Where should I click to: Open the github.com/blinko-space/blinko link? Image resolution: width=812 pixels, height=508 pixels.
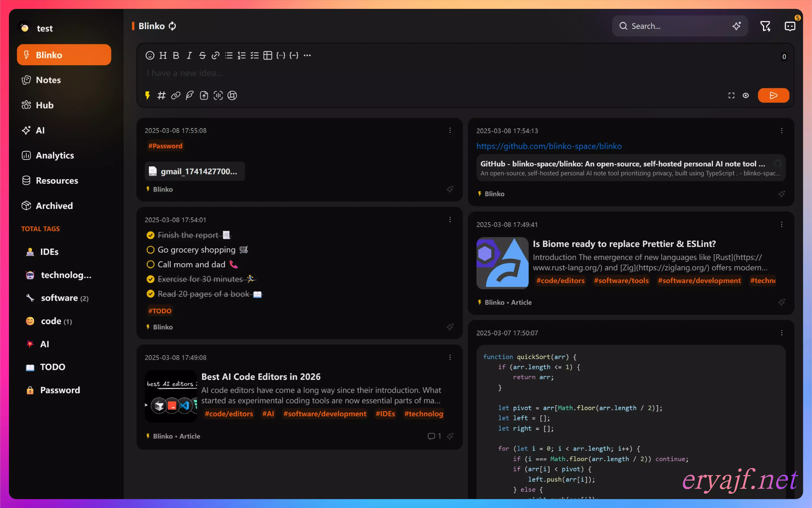549,146
